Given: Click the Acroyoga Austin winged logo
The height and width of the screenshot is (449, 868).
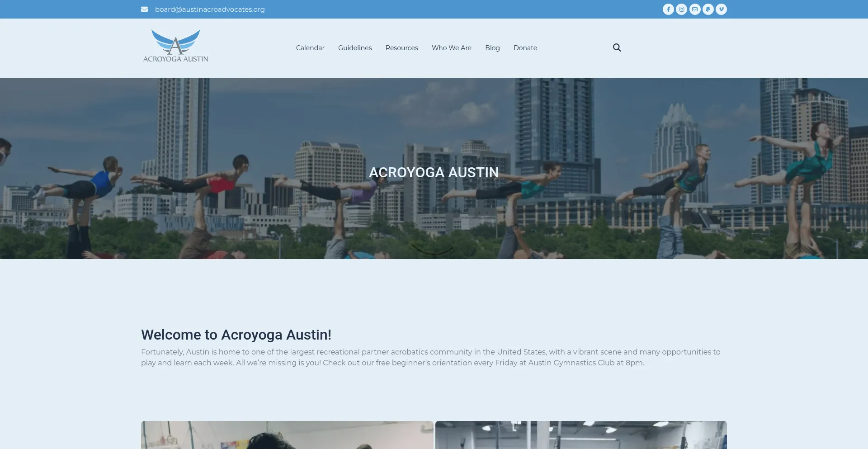Looking at the screenshot, I should 175,46.
